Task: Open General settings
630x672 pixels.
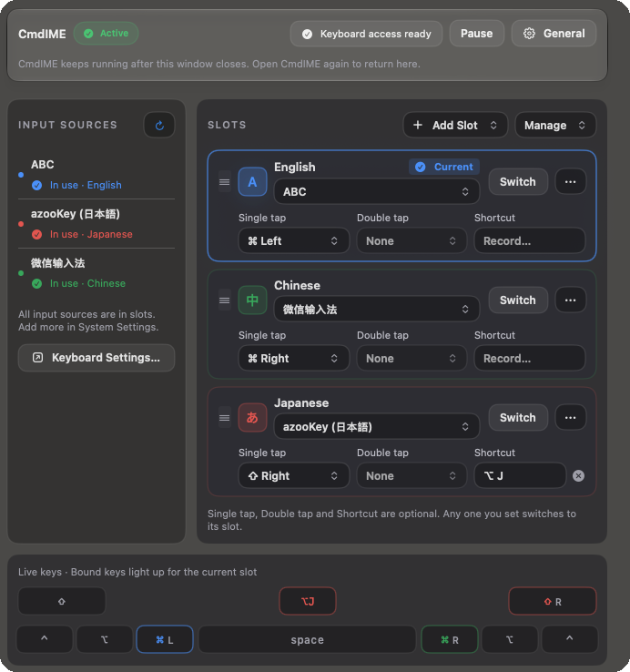Action: coord(554,34)
